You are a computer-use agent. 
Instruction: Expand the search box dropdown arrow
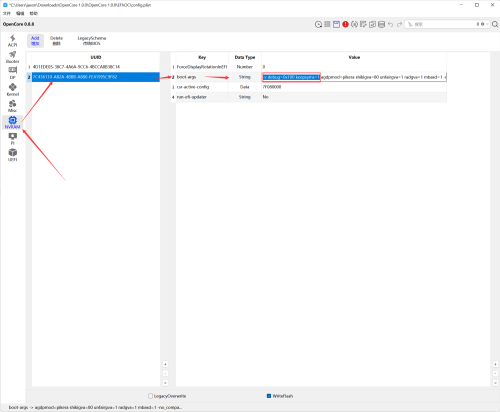[487, 24]
